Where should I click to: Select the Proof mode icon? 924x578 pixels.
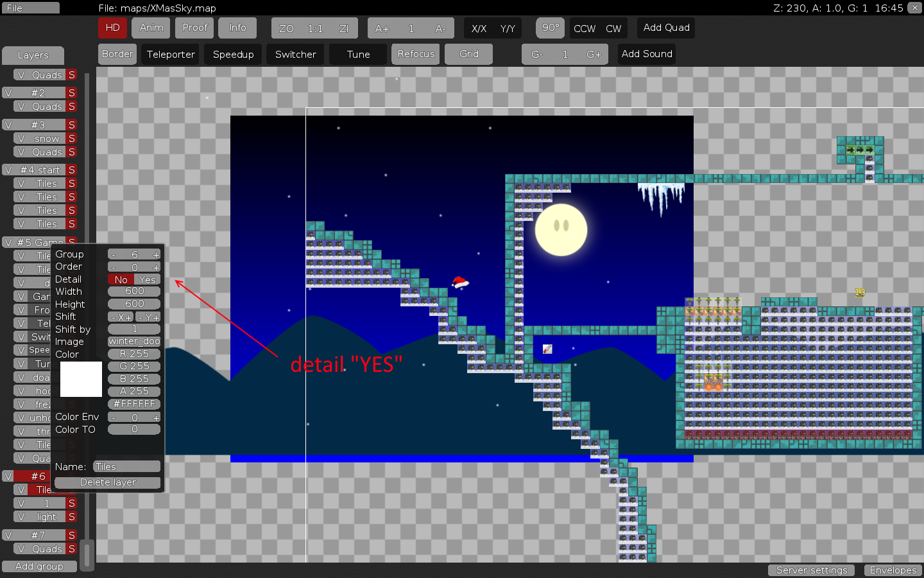tap(194, 28)
